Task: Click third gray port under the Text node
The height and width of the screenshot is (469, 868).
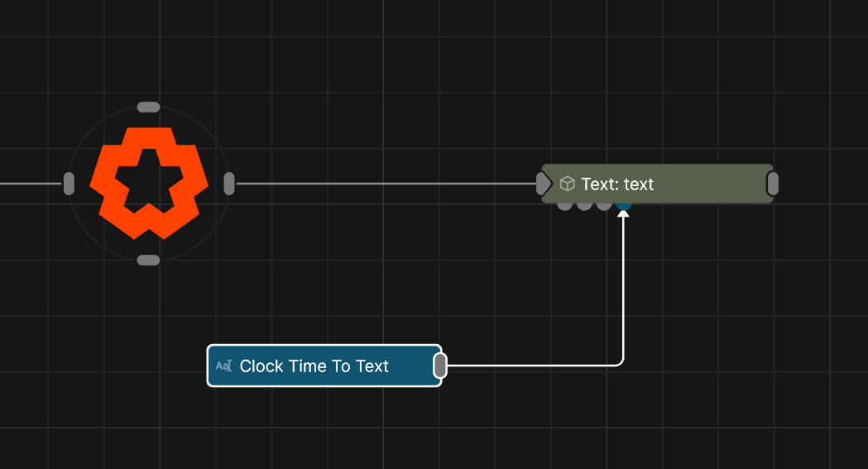Action: [x=604, y=204]
